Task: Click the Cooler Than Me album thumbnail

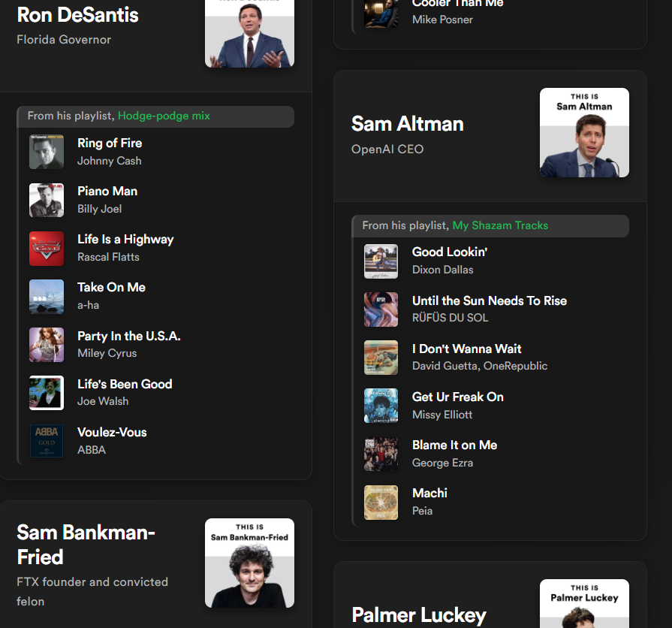Action: coord(381,14)
